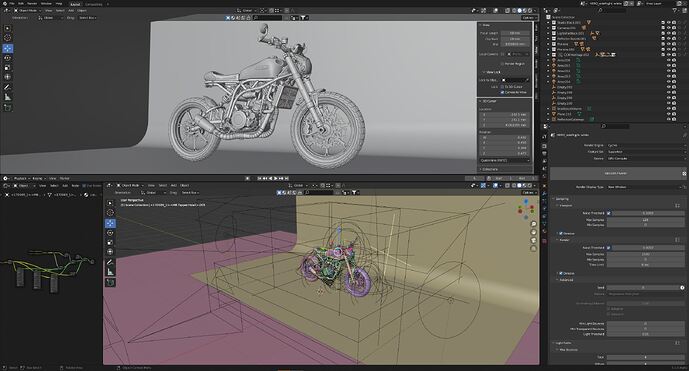Select the Move tool in top viewport
Image resolution: width=689 pixels, height=371 pixels.
click(x=7, y=48)
